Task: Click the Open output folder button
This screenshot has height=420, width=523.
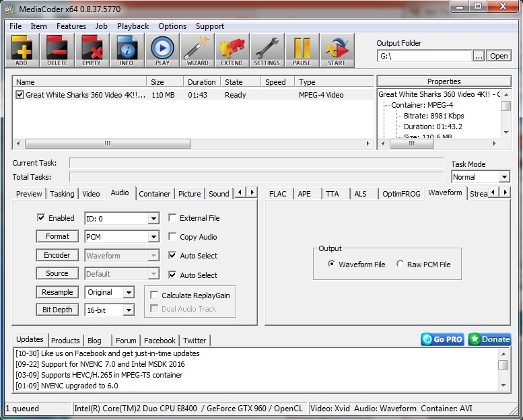Action: pyautogui.click(x=499, y=56)
